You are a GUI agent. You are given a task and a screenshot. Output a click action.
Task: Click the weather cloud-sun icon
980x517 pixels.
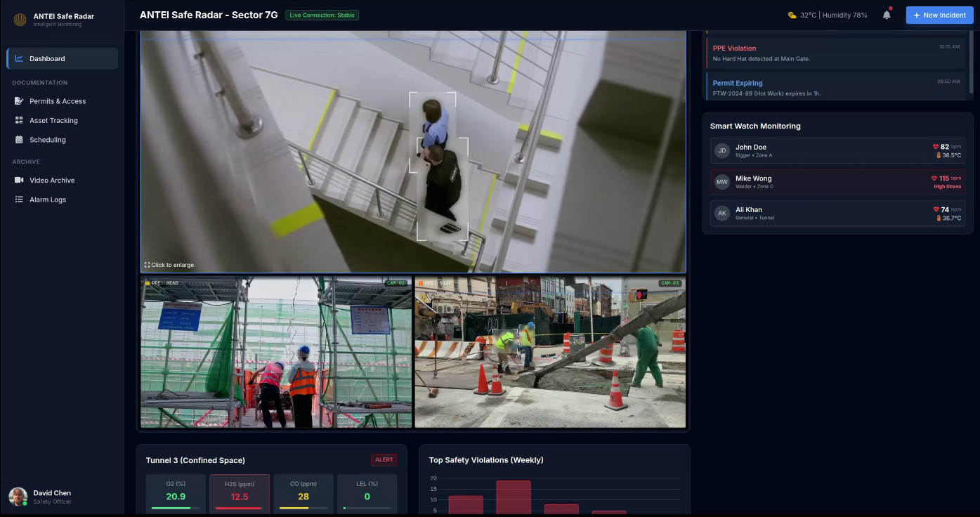coord(792,15)
